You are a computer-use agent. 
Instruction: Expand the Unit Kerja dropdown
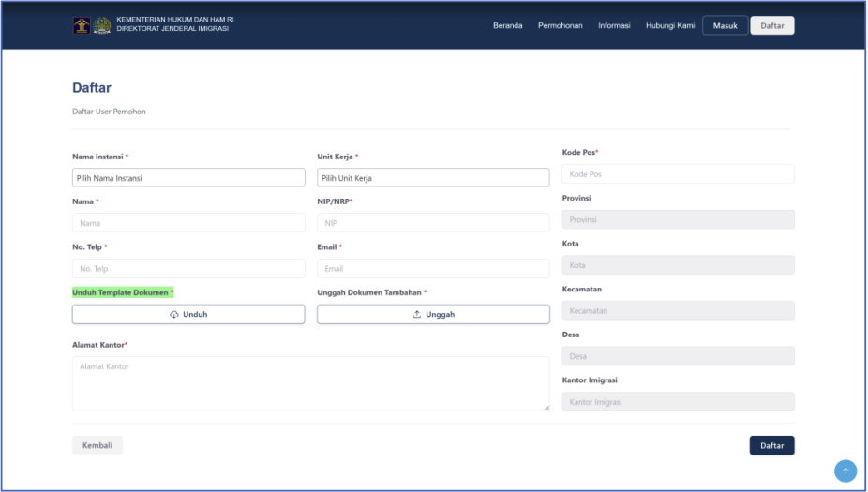pyautogui.click(x=433, y=178)
